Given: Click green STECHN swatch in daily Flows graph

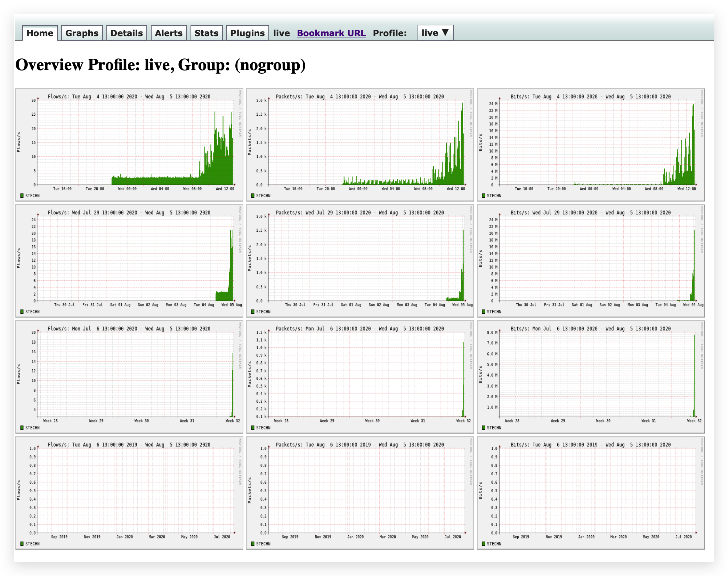Looking at the screenshot, I should click(22, 196).
